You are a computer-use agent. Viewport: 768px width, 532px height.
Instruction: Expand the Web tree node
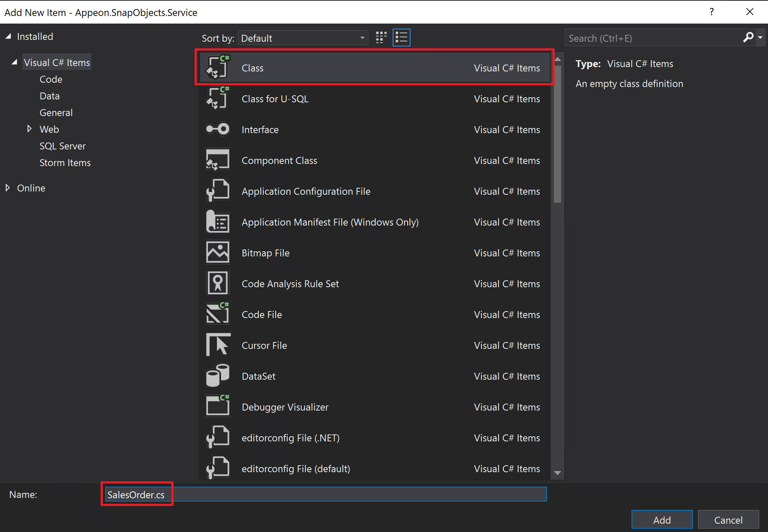point(29,129)
